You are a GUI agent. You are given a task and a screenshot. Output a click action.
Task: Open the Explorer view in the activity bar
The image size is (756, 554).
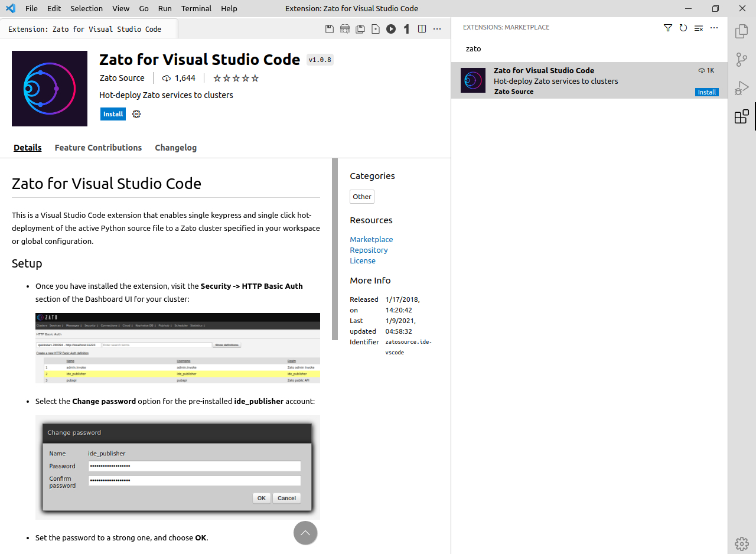coord(741,31)
